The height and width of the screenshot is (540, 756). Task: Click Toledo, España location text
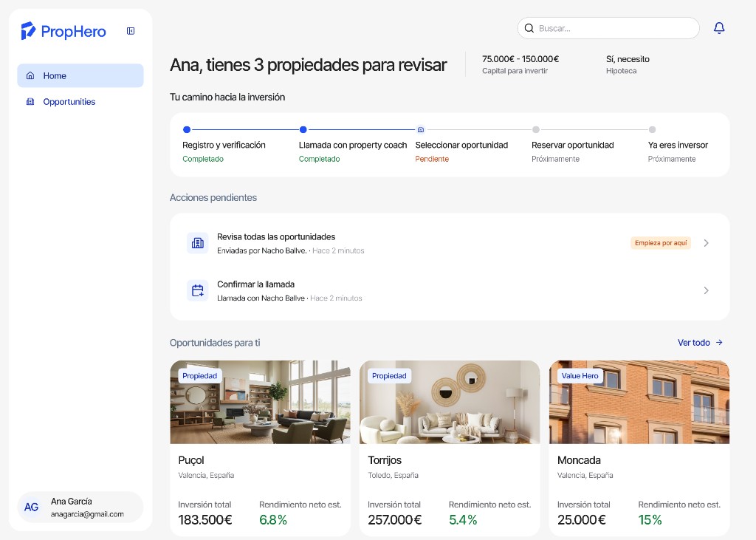click(393, 475)
